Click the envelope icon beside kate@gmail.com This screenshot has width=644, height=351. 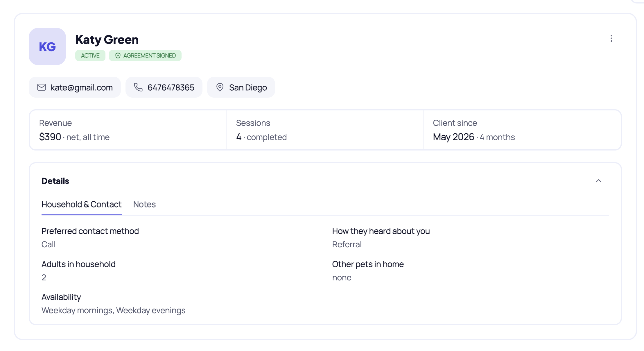pyautogui.click(x=42, y=87)
